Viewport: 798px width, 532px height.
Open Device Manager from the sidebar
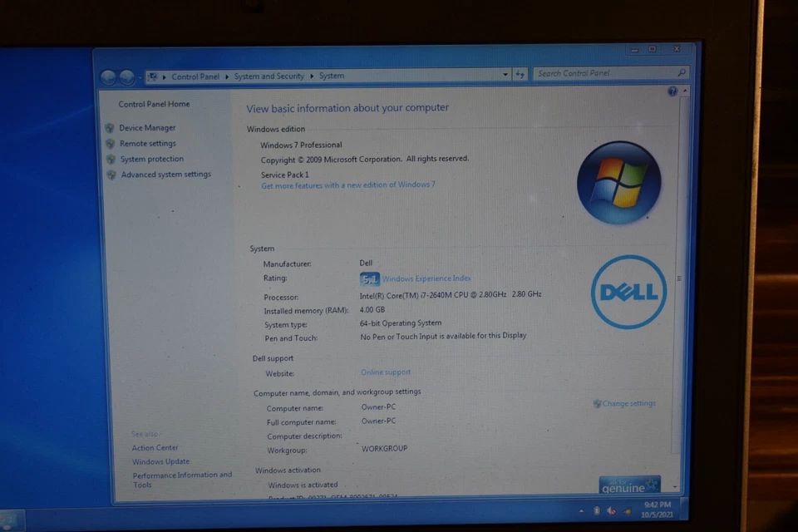tap(147, 127)
